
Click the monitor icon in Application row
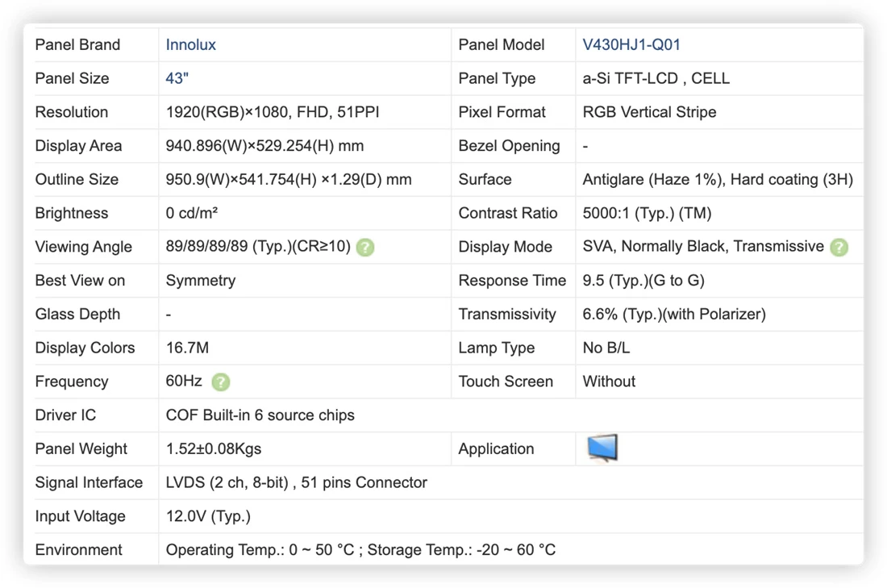[x=602, y=448]
